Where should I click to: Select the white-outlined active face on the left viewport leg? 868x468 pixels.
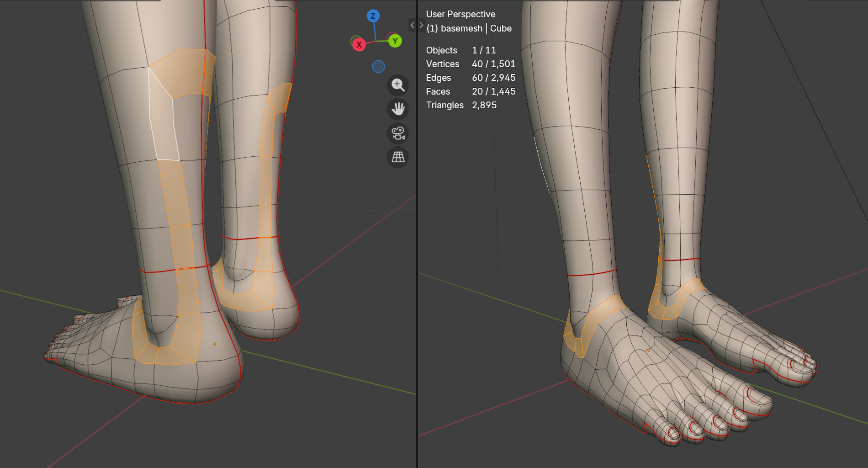tap(163, 121)
